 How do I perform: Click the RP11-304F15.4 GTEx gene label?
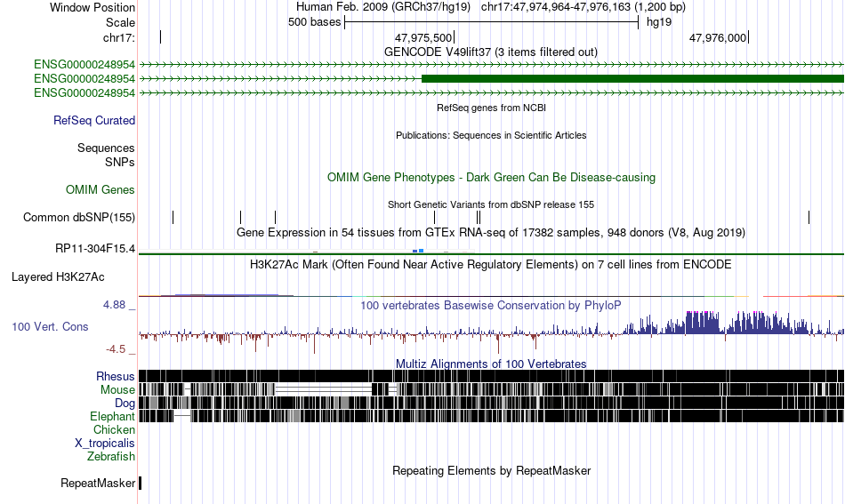pyautogui.click(x=95, y=249)
